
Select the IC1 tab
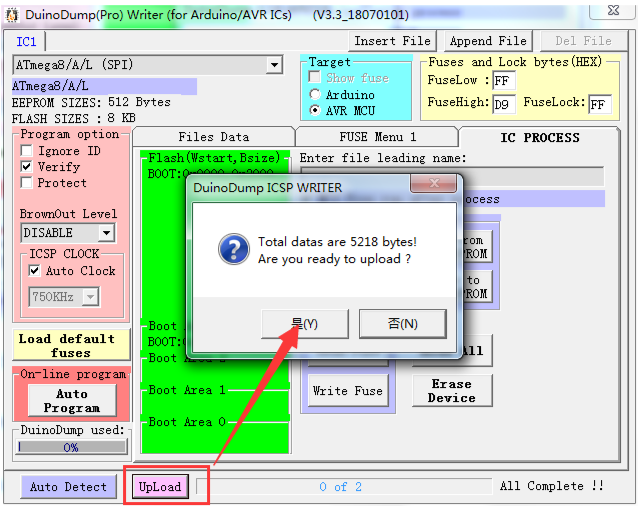click(26, 42)
